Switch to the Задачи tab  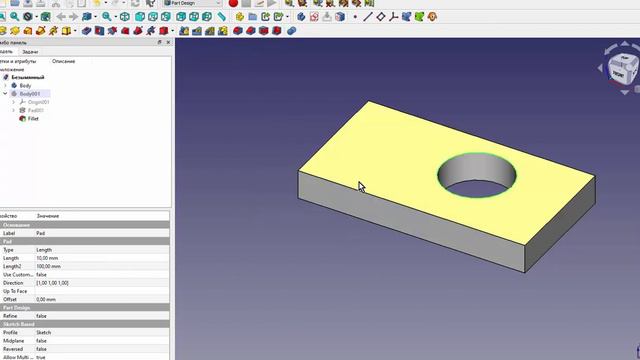point(30,52)
